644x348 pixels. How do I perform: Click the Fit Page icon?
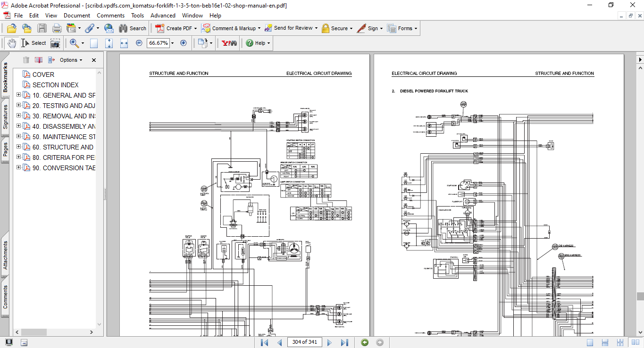pyautogui.click(x=109, y=43)
